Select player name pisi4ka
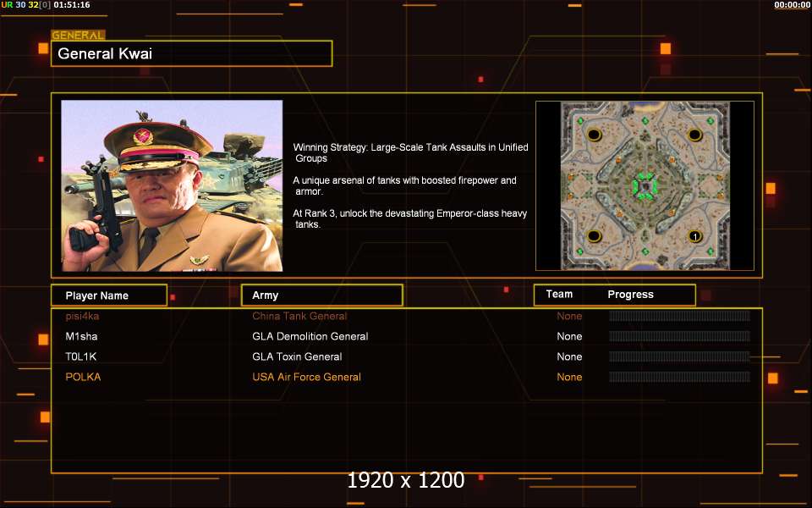This screenshot has height=508, width=812. (82, 316)
